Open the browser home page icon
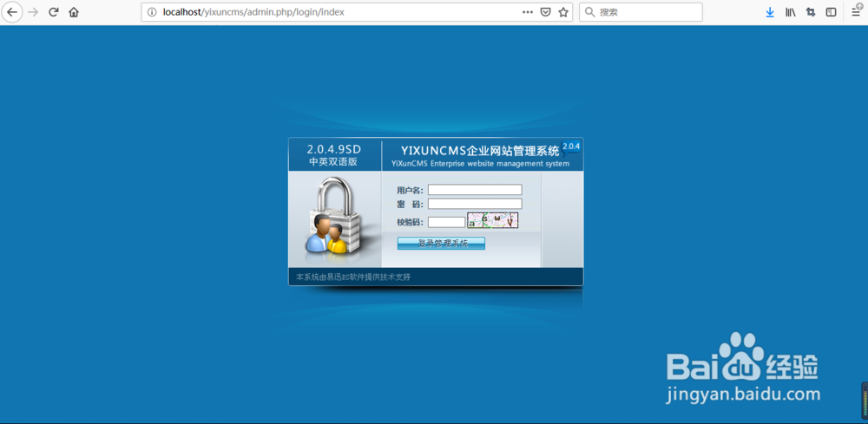The width and height of the screenshot is (868, 424). coord(74,12)
